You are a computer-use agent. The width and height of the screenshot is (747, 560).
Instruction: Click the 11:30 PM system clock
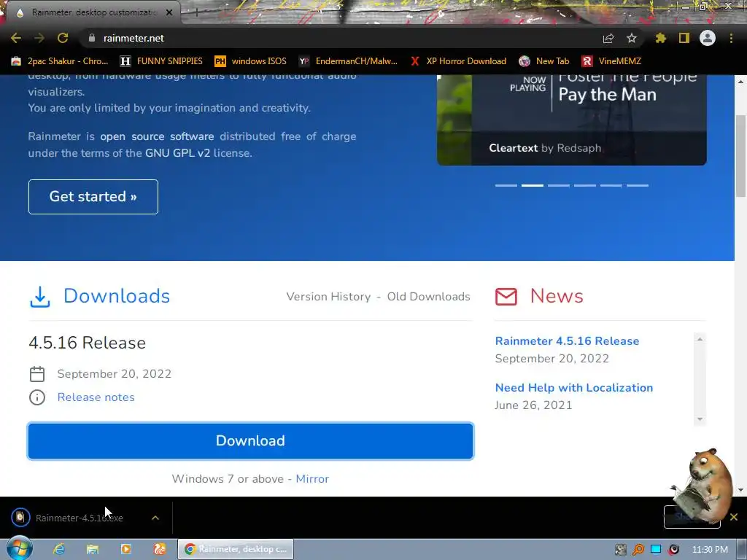710,550
